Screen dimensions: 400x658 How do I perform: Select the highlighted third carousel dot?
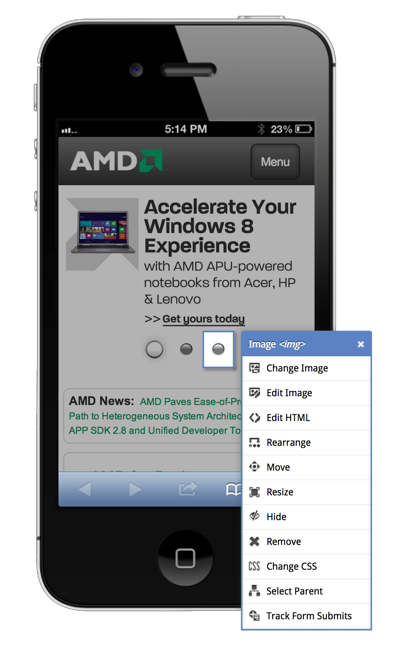click(x=218, y=349)
